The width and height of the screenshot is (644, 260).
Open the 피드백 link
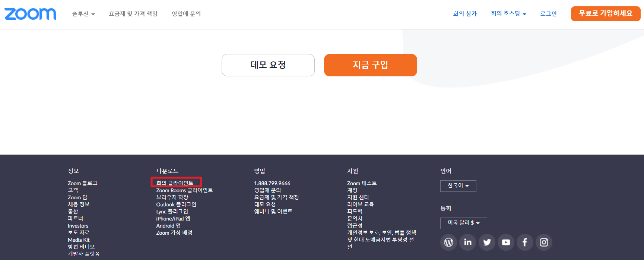[355, 211]
